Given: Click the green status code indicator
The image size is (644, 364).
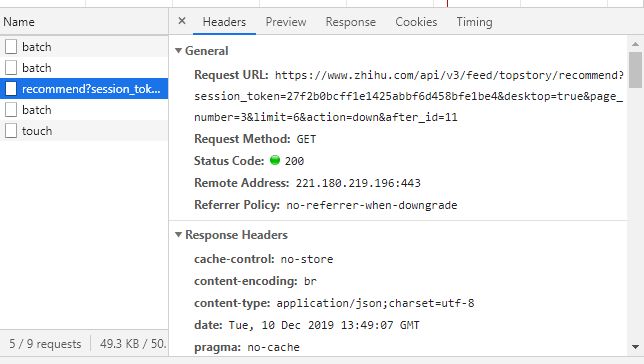Looking at the screenshot, I should coord(275,160).
